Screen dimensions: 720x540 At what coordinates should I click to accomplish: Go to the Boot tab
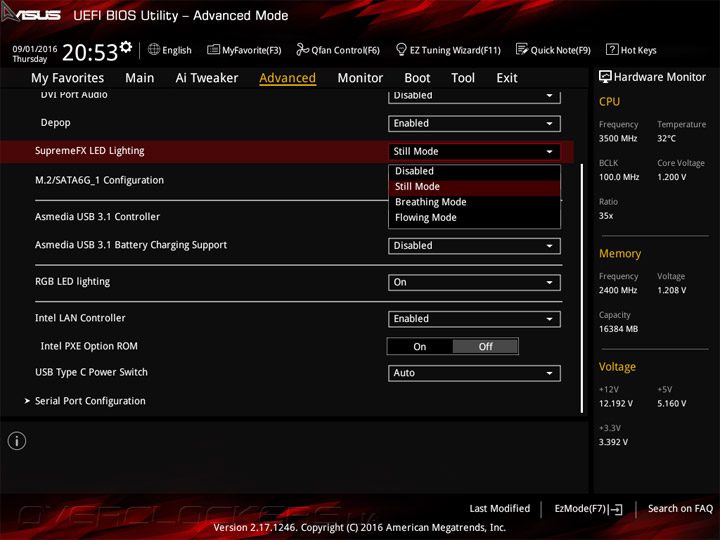(x=417, y=78)
